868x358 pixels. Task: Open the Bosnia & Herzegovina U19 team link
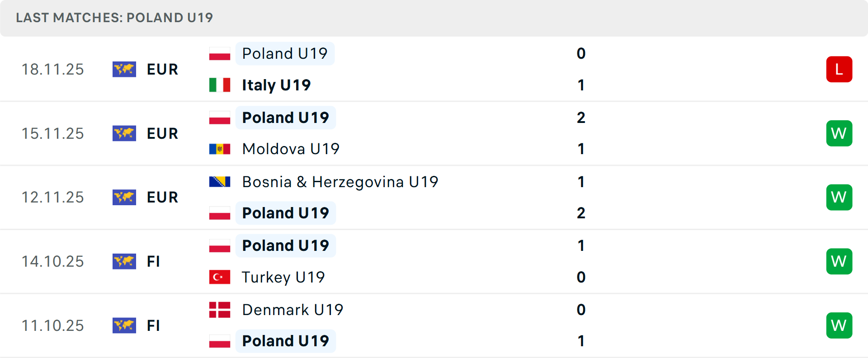pos(340,182)
